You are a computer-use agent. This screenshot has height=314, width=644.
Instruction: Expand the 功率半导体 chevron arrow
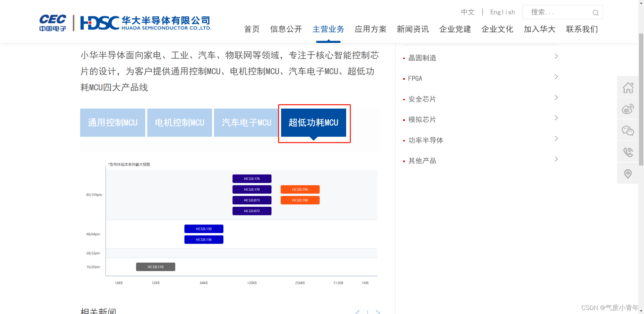[x=556, y=139]
